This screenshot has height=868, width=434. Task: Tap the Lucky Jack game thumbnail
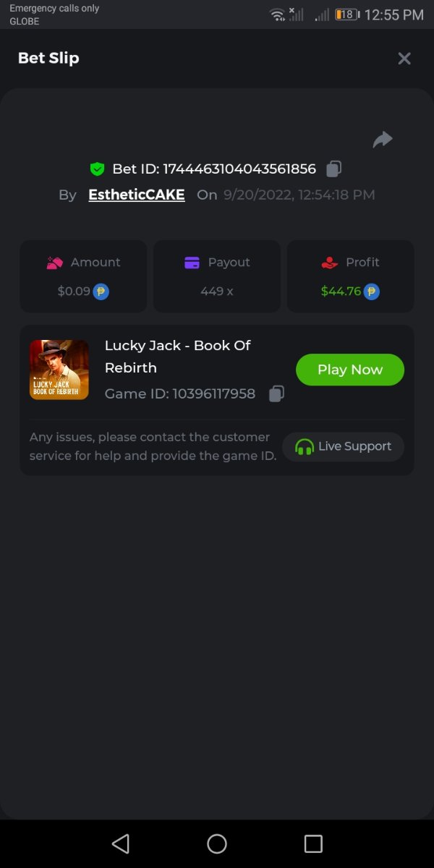click(x=59, y=370)
